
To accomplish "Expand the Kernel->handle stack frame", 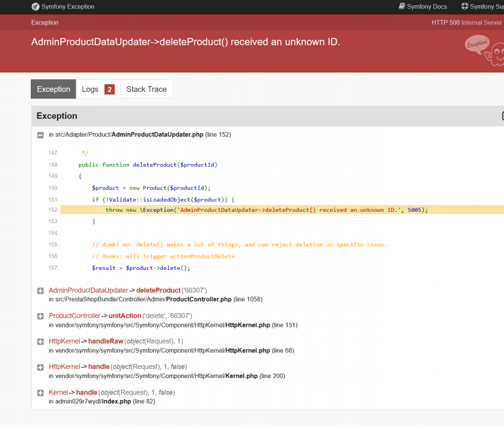I will [40, 392].
